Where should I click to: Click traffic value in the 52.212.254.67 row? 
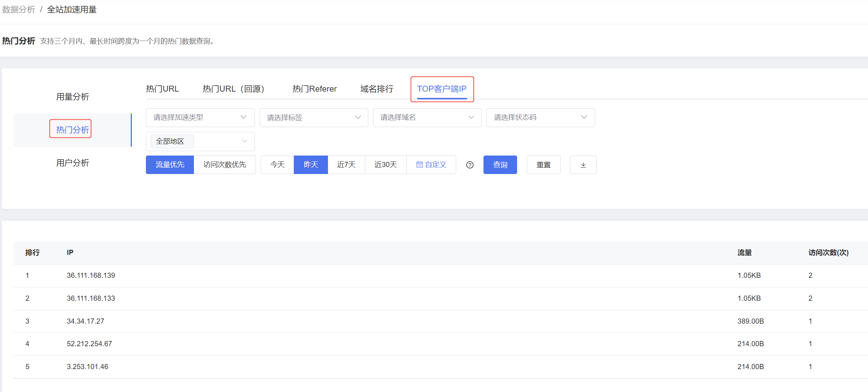click(x=751, y=344)
